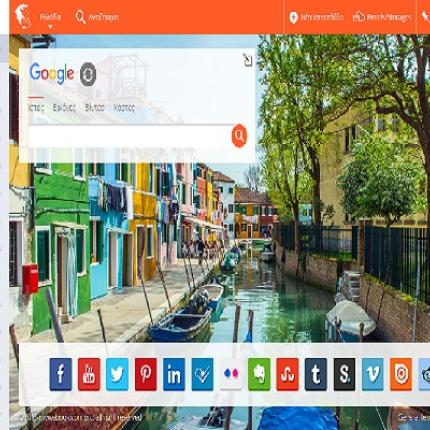This screenshot has height=430, width=430.
Task: Click the round gray refresh icon beside Google
Action: tap(88, 74)
